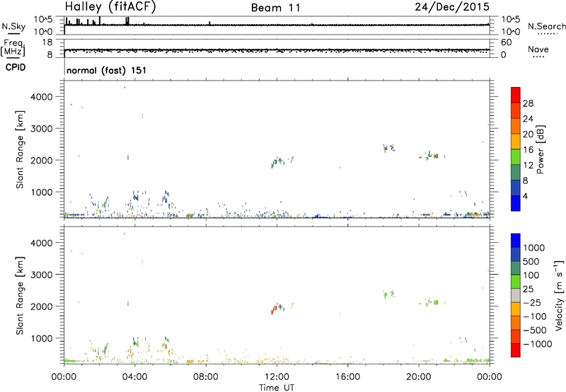The width and height of the screenshot is (566, 392).
Task: Click red velocity streak near 12:00, 2000 km
Action: click(274, 309)
